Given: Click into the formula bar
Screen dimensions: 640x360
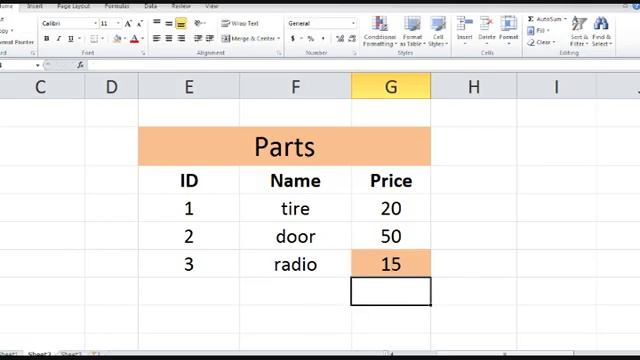Looking at the screenshot, I should pyautogui.click(x=363, y=65).
